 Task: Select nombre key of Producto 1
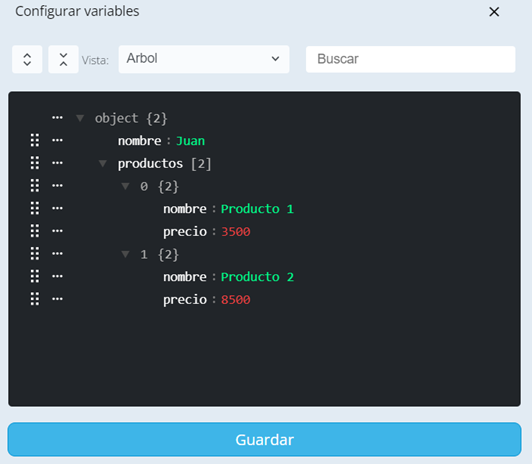point(185,209)
